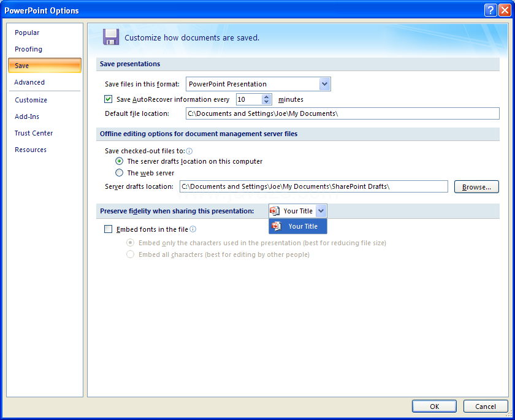Screen dimensions: 515x420
Task: Select The web server radio option
Action: tap(119, 173)
